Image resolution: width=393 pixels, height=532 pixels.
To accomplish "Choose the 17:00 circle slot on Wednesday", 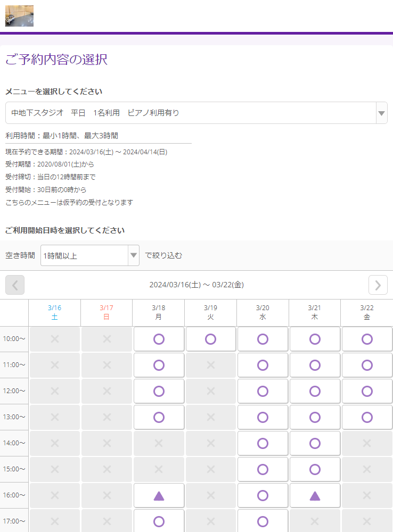I will pos(263,521).
